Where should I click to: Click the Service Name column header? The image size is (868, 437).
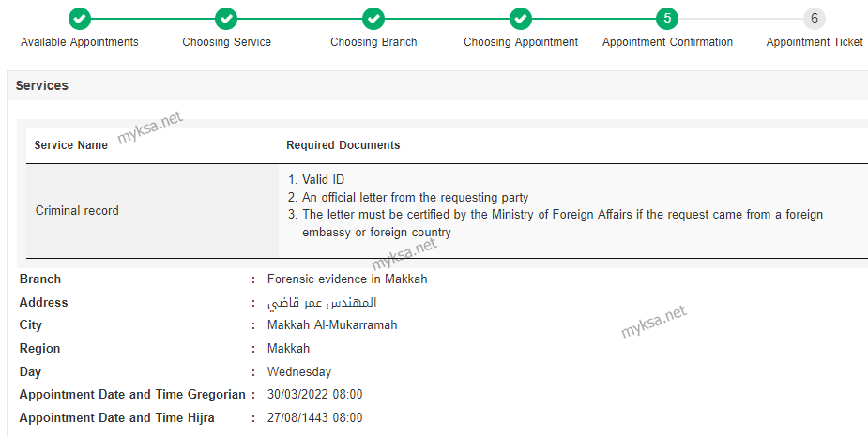[x=71, y=145]
